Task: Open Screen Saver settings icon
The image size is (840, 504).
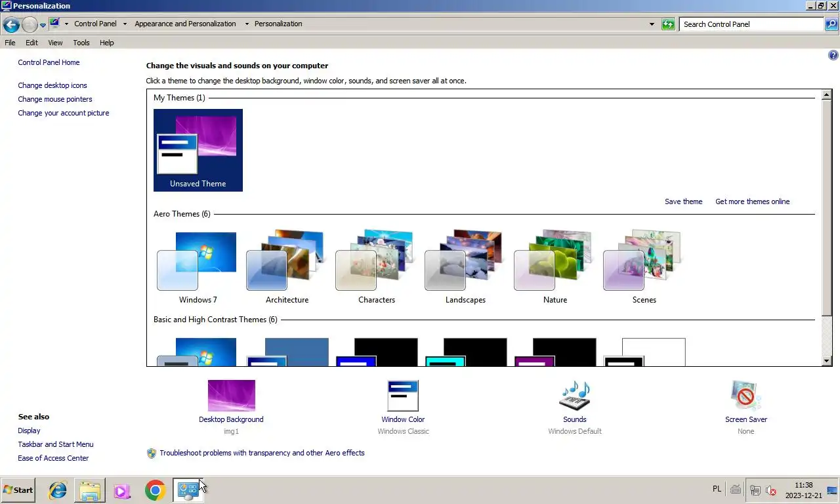Action: click(746, 396)
